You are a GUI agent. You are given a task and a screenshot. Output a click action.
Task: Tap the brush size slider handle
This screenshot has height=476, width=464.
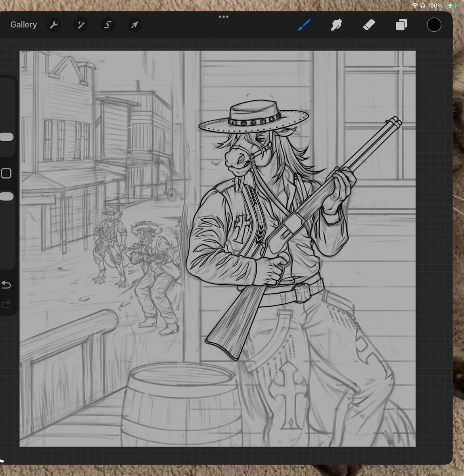coord(6,137)
